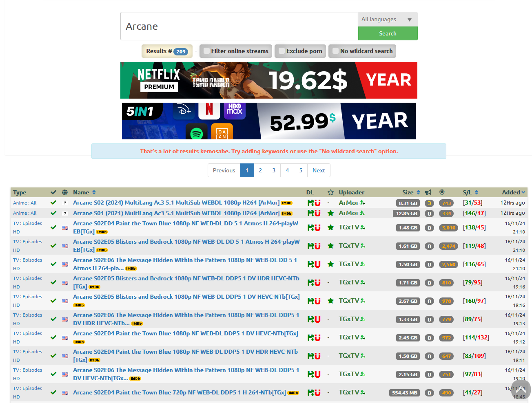Select current page 1 in pagination
This screenshot has height=403, width=532.
click(247, 170)
